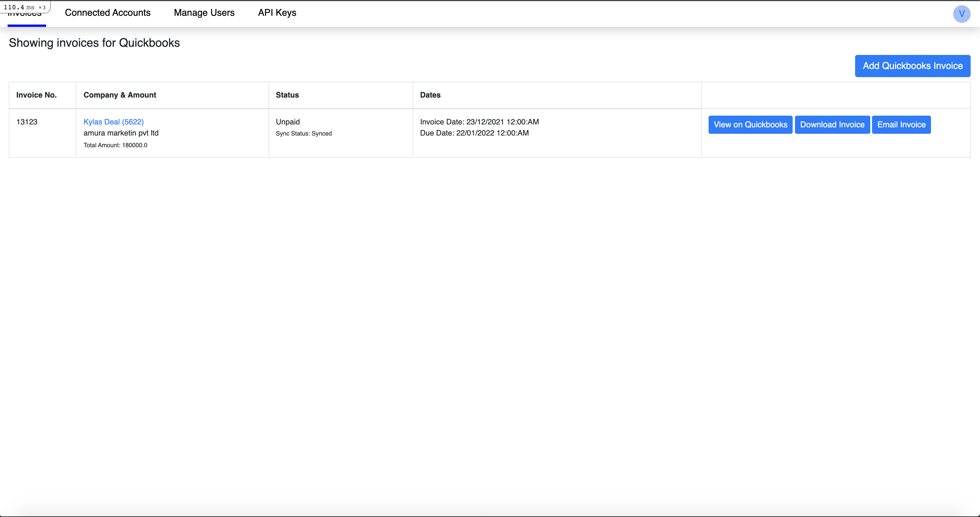Email the invoice for Kylas Deal
Image resolution: width=980 pixels, height=517 pixels.
901,124
